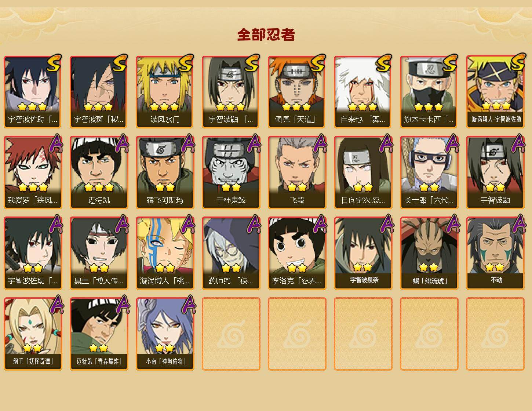Click the S-rank badge on 漩涡鸣人·宇智波佐助 card
The image size is (532, 411).
518,62
